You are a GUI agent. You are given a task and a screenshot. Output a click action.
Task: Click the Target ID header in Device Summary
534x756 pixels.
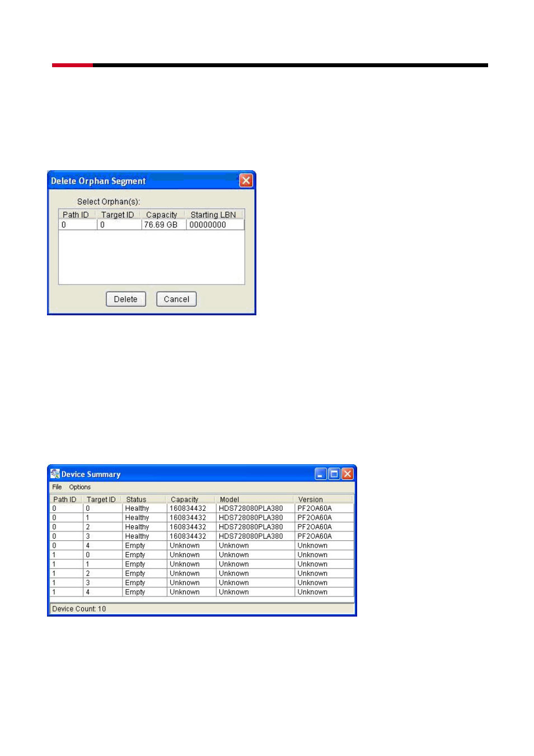pyautogui.click(x=101, y=500)
